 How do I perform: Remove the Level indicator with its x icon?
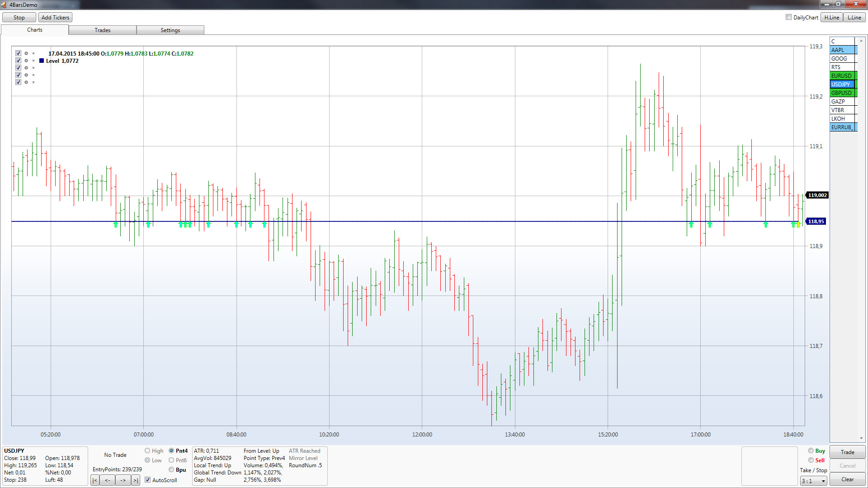click(33, 61)
